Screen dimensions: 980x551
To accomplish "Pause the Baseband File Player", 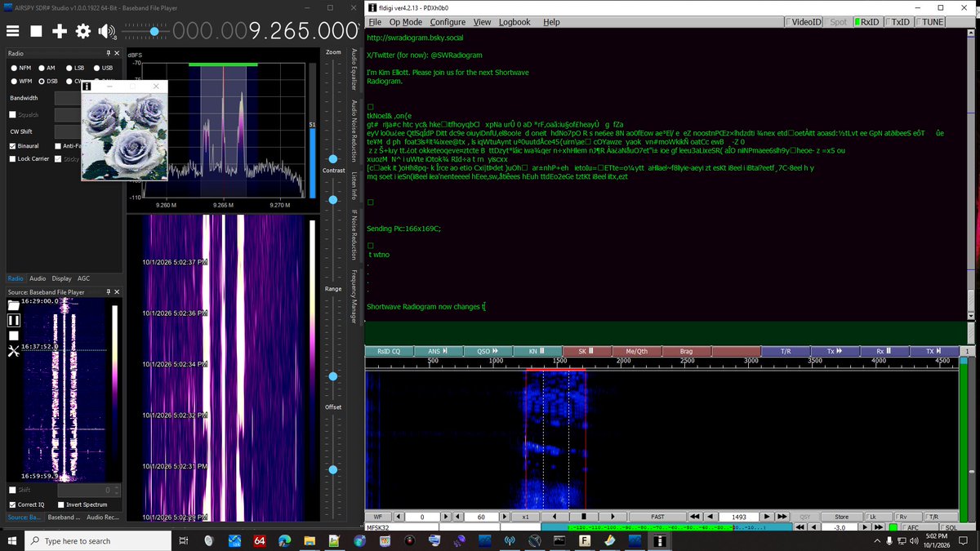I will pyautogui.click(x=13, y=320).
